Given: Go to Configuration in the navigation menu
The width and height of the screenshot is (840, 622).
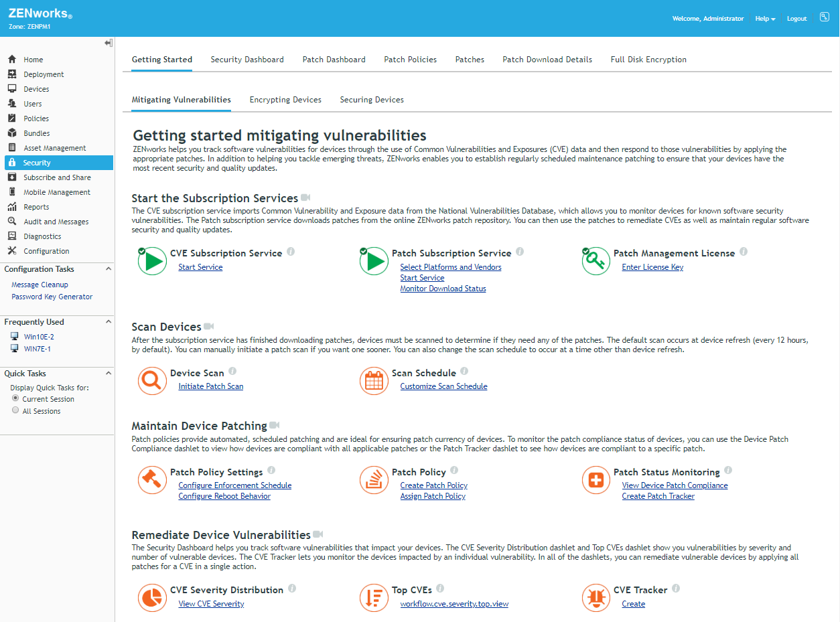Looking at the screenshot, I should tap(46, 251).
